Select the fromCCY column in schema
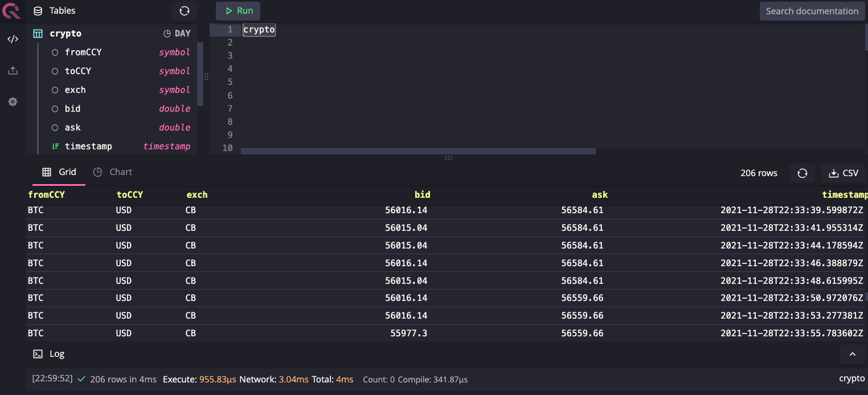The width and height of the screenshot is (868, 395). click(x=83, y=52)
